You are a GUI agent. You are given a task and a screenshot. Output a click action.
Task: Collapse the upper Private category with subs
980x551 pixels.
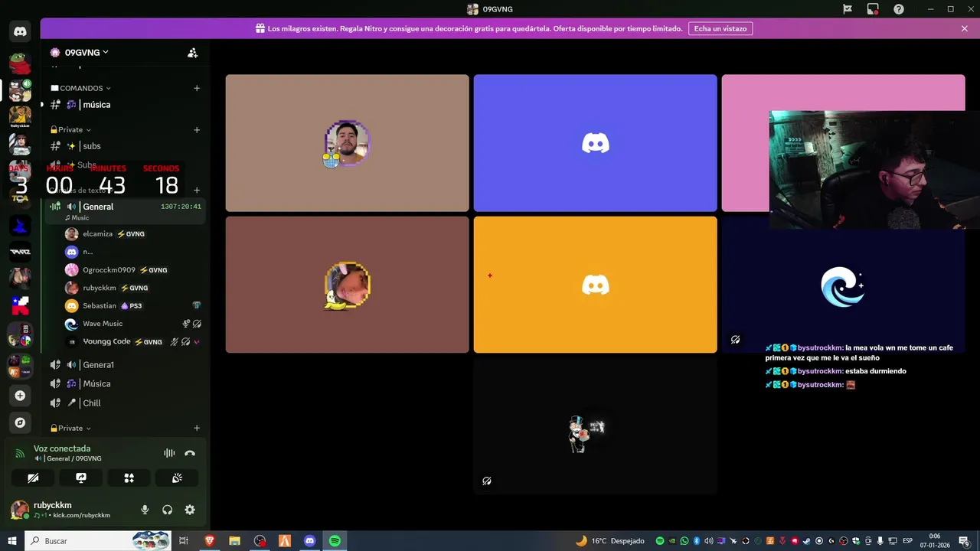tap(70, 129)
